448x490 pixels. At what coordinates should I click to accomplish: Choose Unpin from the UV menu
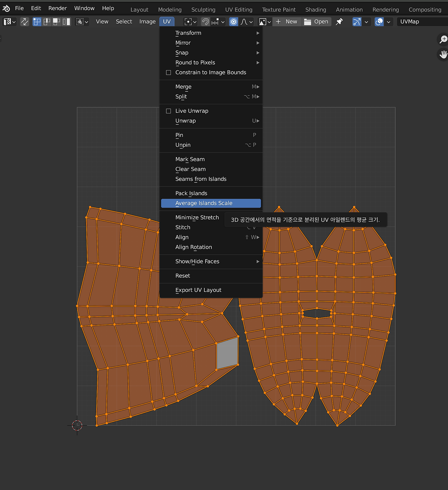click(x=211, y=145)
